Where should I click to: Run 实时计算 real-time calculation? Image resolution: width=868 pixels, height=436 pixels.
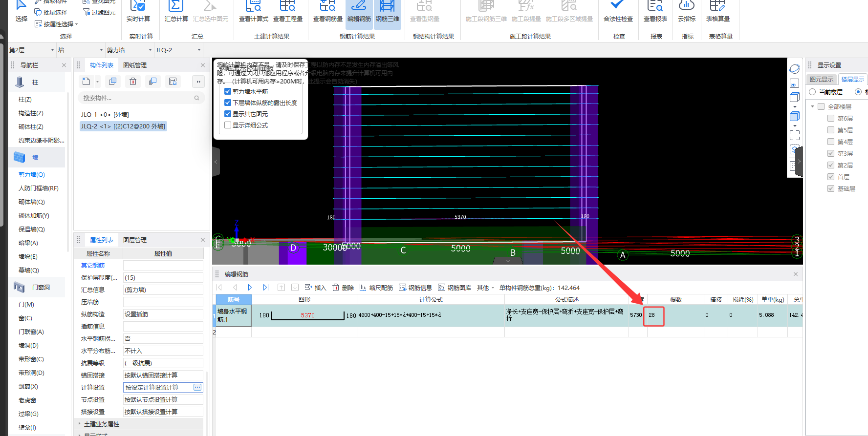(138, 12)
